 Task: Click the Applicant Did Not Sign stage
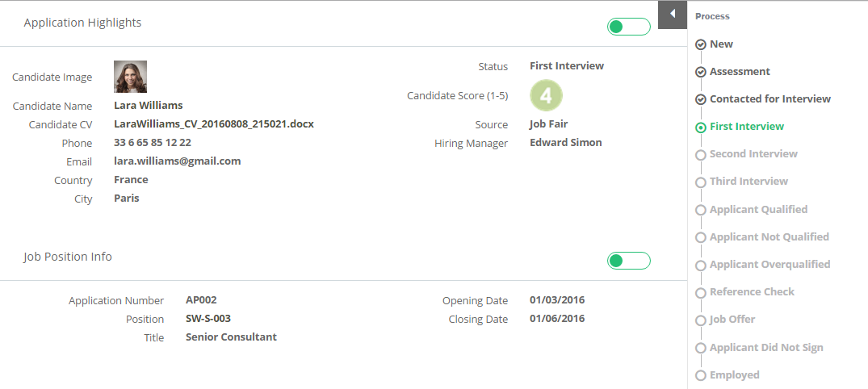click(x=766, y=348)
